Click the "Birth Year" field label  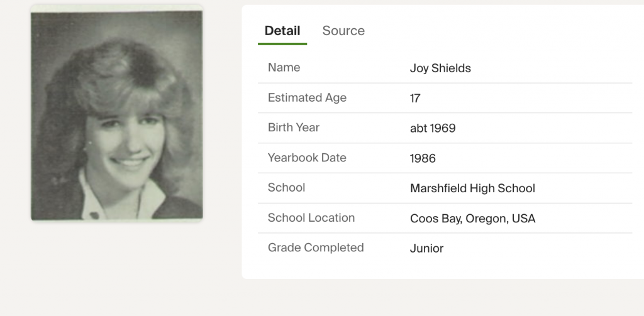[x=294, y=128]
